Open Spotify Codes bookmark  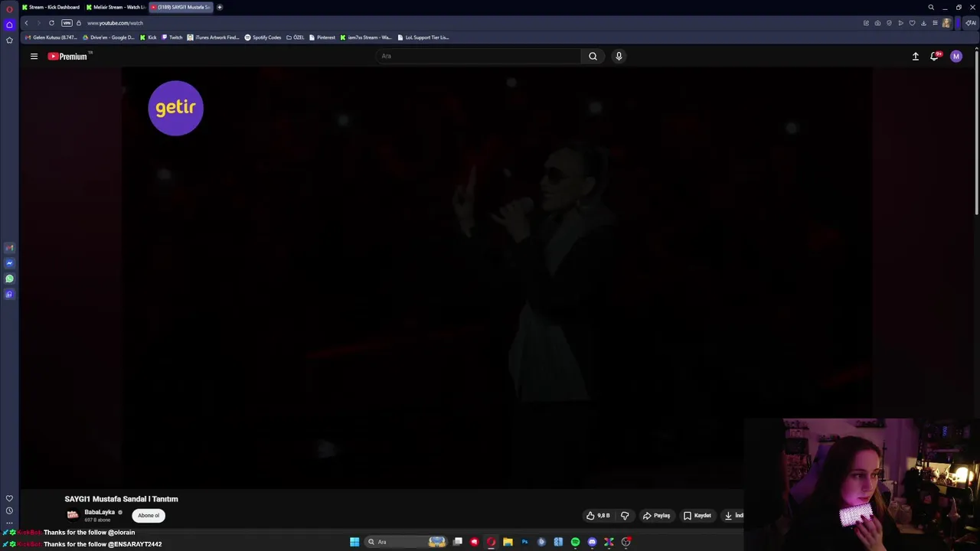[x=263, y=37]
